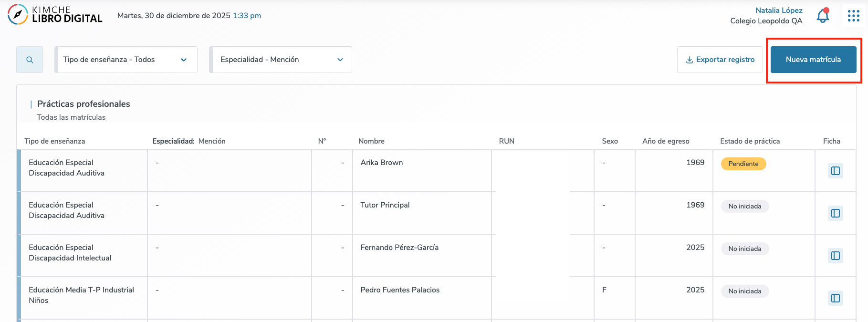868x322 pixels.
Task: Click the Estado de práctica column header
Action: click(x=750, y=141)
